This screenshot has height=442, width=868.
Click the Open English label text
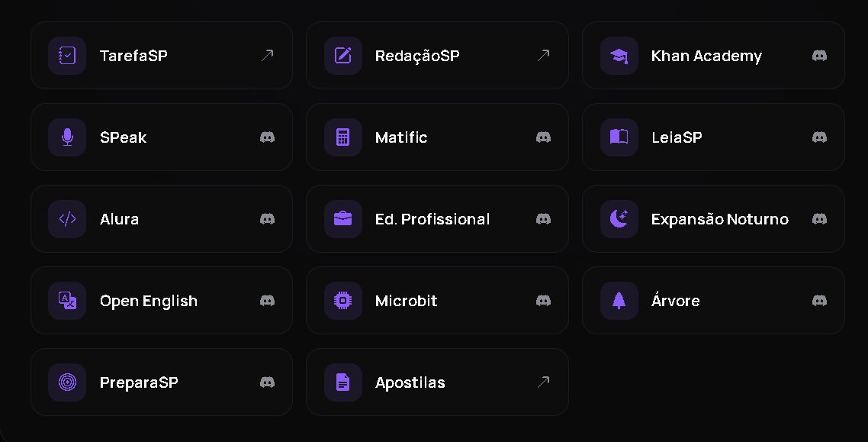pyautogui.click(x=149, y=302)
